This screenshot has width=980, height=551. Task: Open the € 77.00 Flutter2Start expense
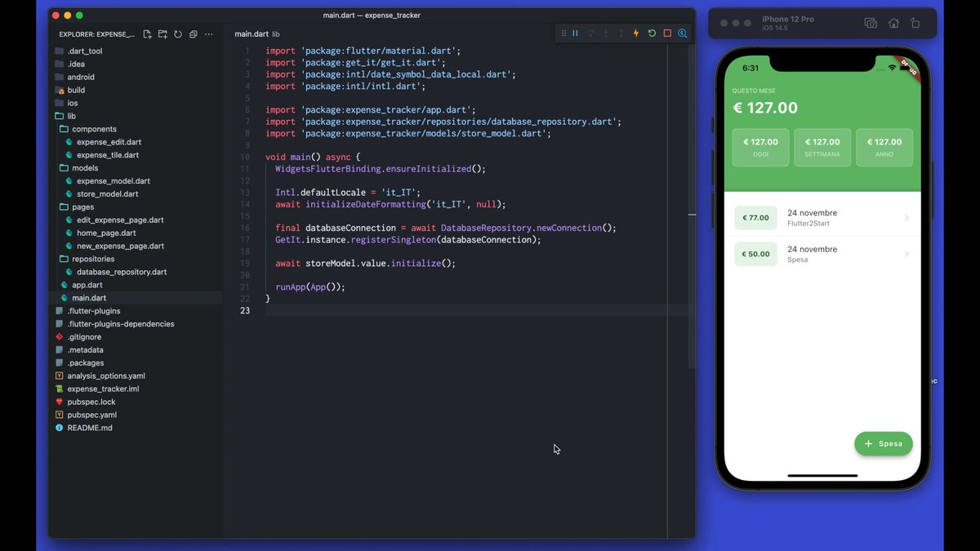point(822,218)
